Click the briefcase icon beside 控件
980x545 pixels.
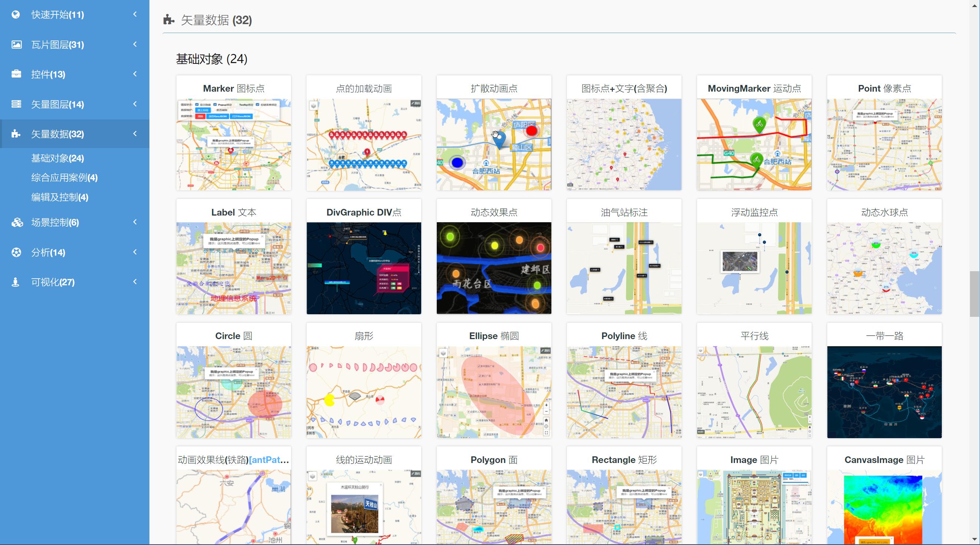coord(16,74)
